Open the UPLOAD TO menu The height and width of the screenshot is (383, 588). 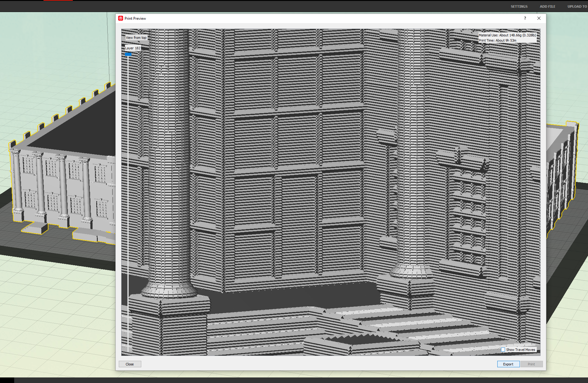577,6
